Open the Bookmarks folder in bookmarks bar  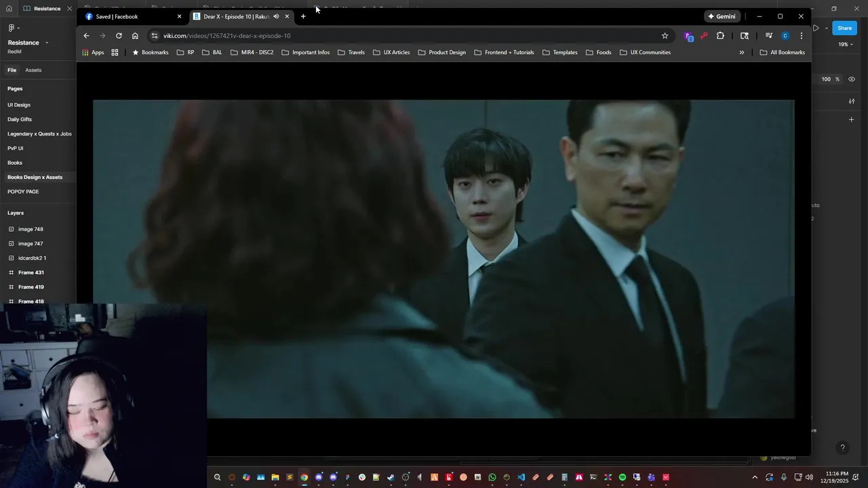(x=150, y=52)
